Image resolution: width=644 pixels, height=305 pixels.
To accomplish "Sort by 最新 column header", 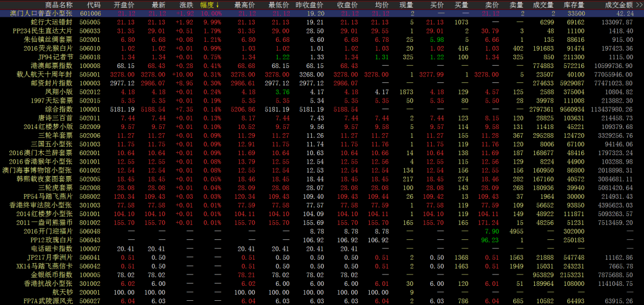I will pos(158,5).
